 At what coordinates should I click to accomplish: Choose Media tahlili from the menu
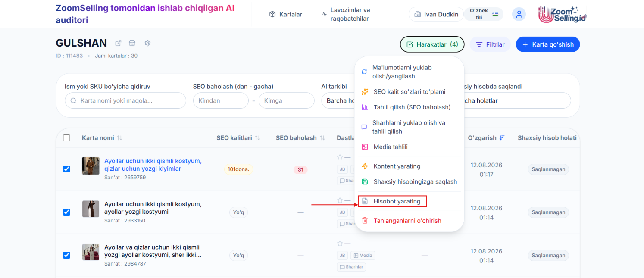click(x=409, y=147)
